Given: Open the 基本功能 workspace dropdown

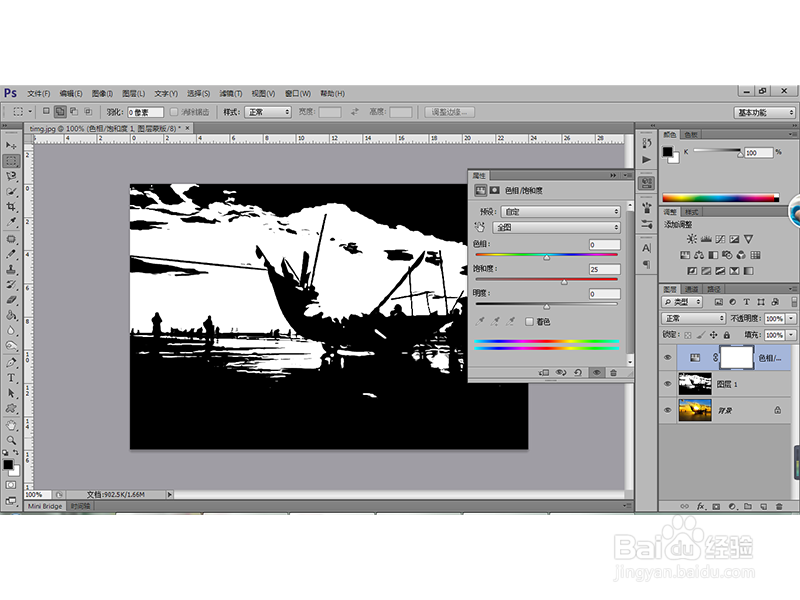Looking at the screenshot, I should tap(764, 112).
